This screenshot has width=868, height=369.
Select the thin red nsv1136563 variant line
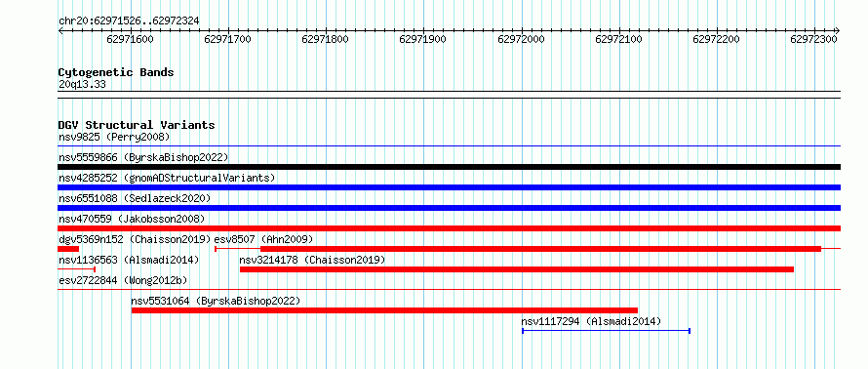tap(77, 269)
